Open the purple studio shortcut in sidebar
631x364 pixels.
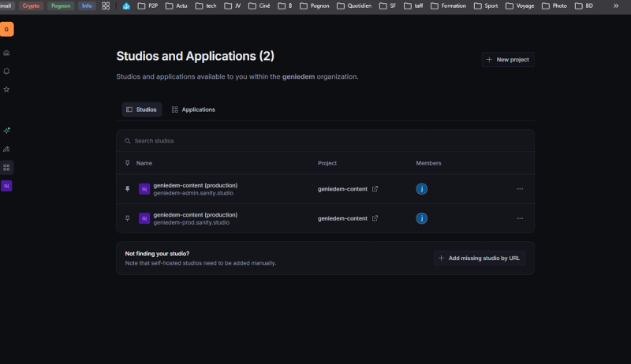click(6, 186)
